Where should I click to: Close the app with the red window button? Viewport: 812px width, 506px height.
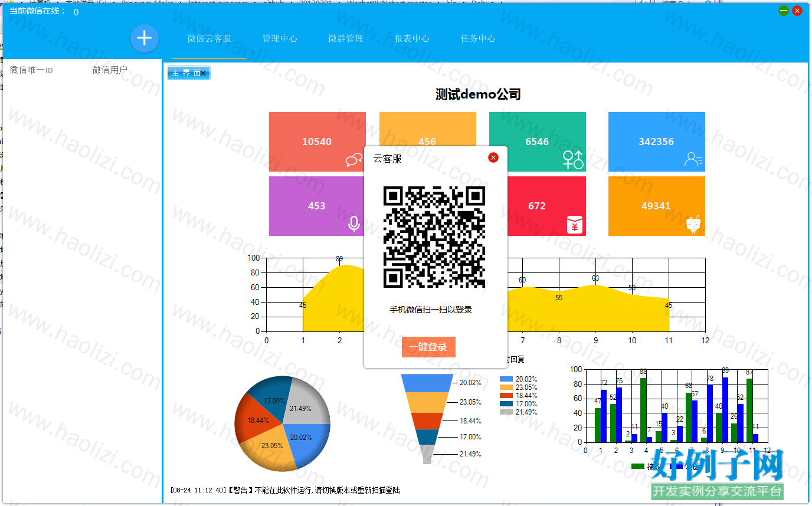(797, 11)
